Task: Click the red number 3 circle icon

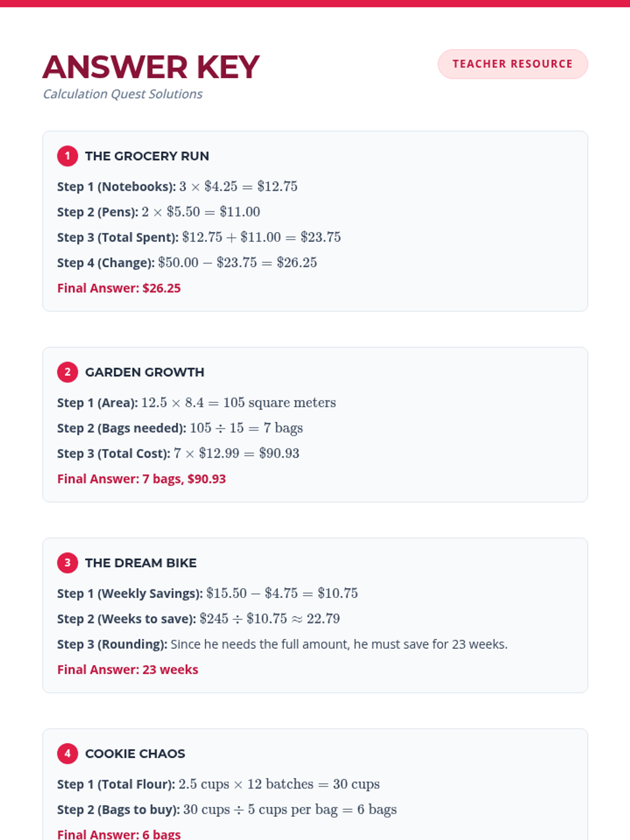Action: pyautogui.click(x=67, y=563)
